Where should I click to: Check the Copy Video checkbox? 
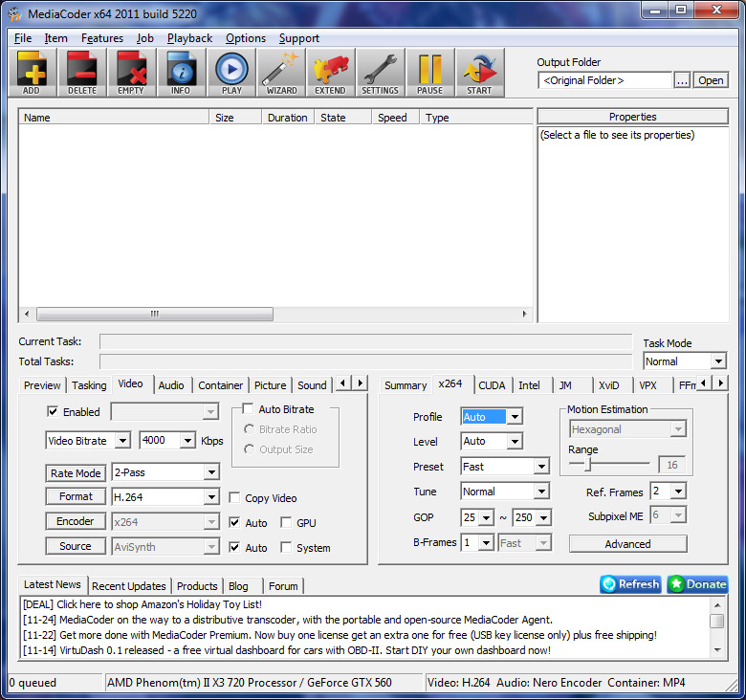coord(234,497)
